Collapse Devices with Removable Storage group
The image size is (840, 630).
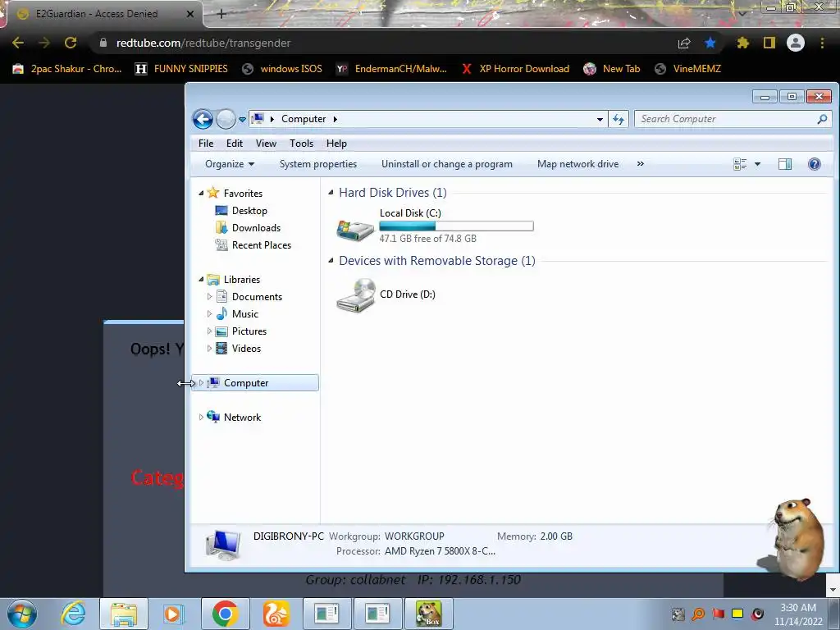click(x=331, y=260)
